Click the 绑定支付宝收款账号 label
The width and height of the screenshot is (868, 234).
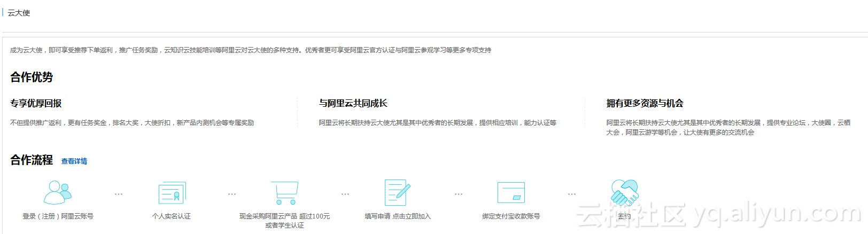point(511,216)
